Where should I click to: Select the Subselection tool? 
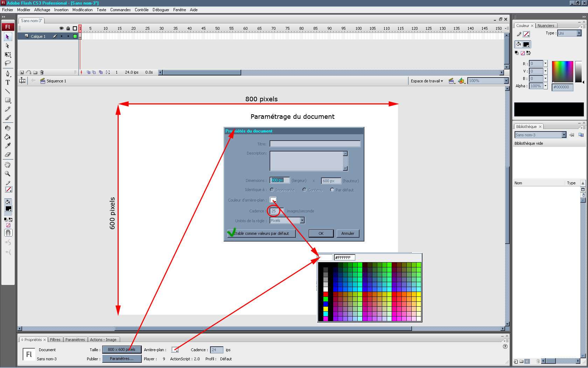[8, 46]
